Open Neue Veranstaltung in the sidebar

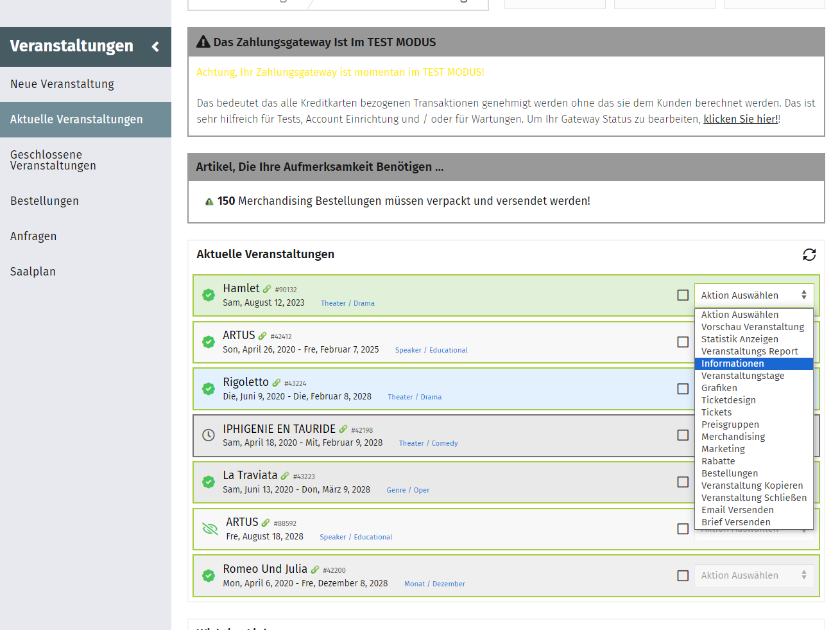(62, 84)
